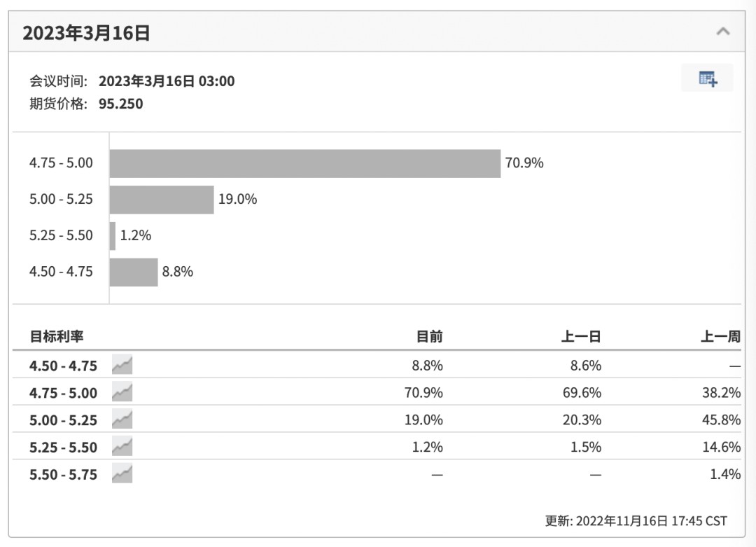Click the 目标利率 column header
Image resolution: width=756 pixels, height=547 pixels.
click(57, 336)
